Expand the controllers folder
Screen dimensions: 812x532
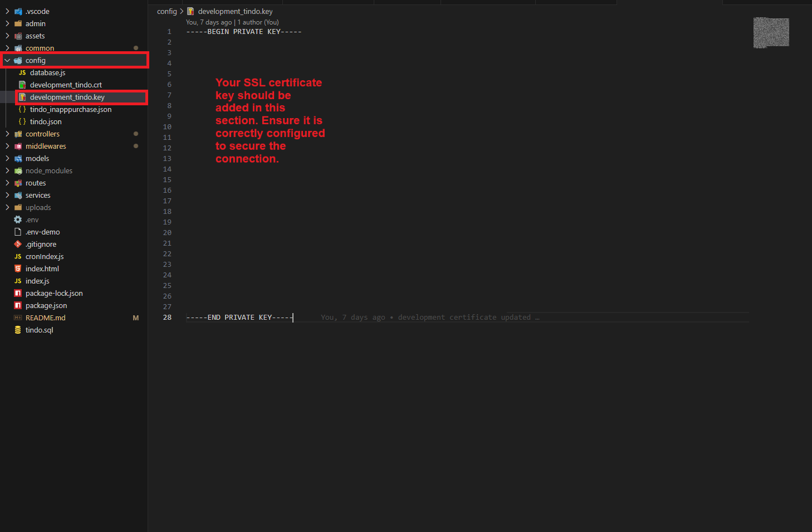(7, 134)
